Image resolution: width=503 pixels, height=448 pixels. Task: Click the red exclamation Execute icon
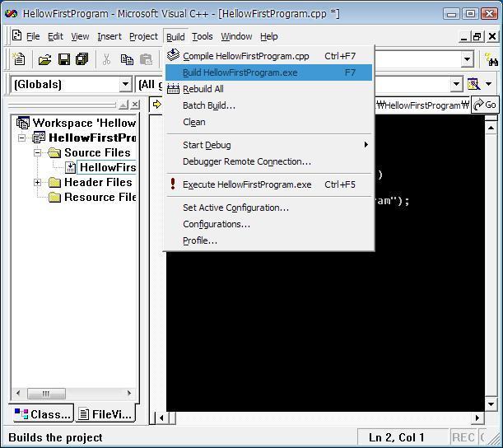click(173, 184)
